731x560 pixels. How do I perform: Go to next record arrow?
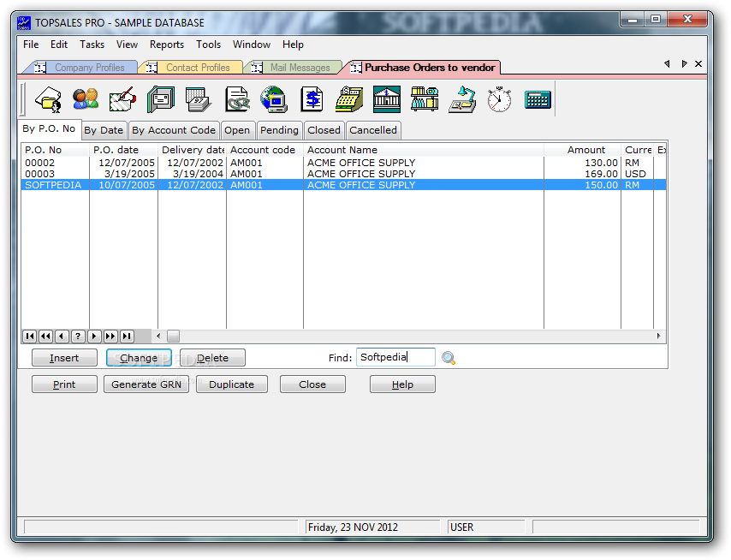coord(94,337)
